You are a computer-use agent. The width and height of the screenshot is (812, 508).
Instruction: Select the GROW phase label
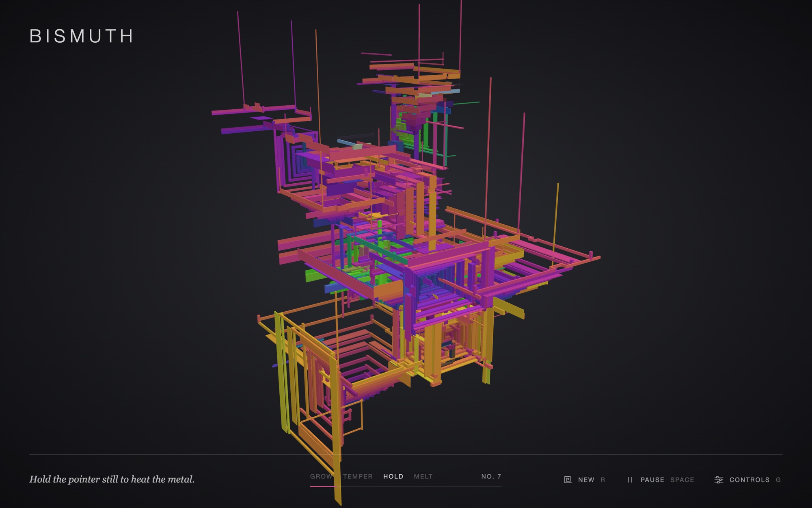[x=322, y=476]
